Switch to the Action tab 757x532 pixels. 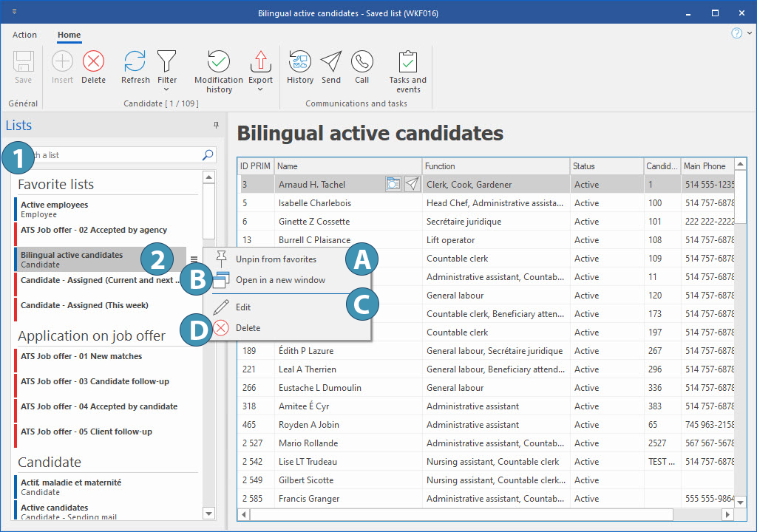(x=24, y=35)
